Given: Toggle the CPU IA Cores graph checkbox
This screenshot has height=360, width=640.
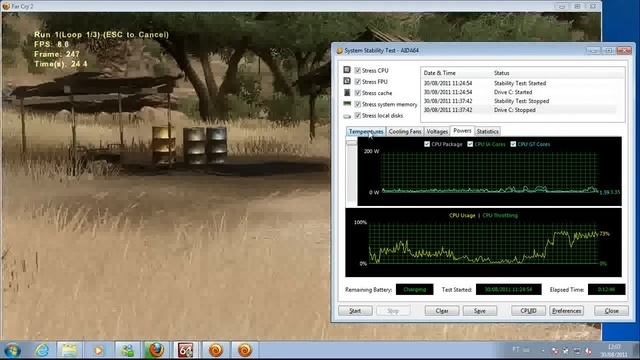Looking at the screenshot, I should coord(470,144).
